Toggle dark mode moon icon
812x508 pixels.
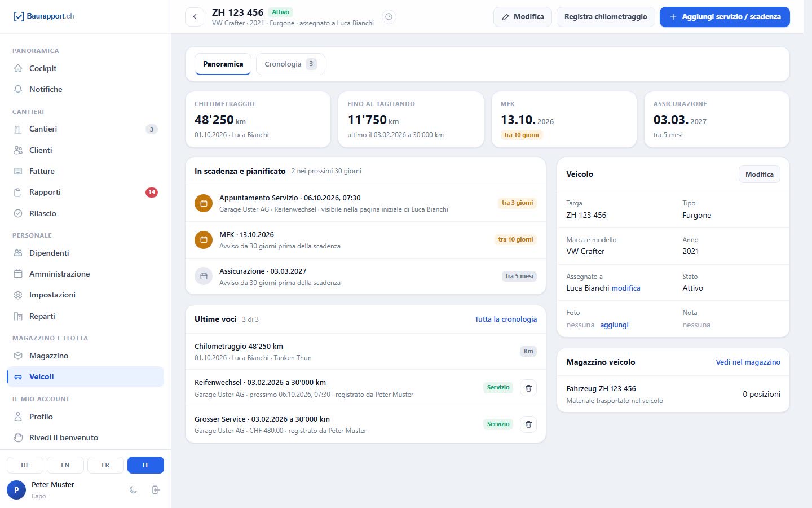133,490
